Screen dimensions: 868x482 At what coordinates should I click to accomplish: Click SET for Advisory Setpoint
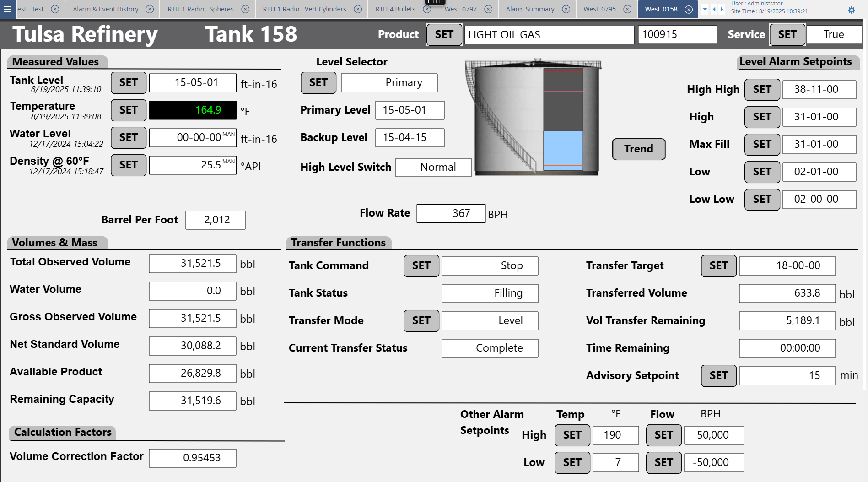tap(719, 376)
